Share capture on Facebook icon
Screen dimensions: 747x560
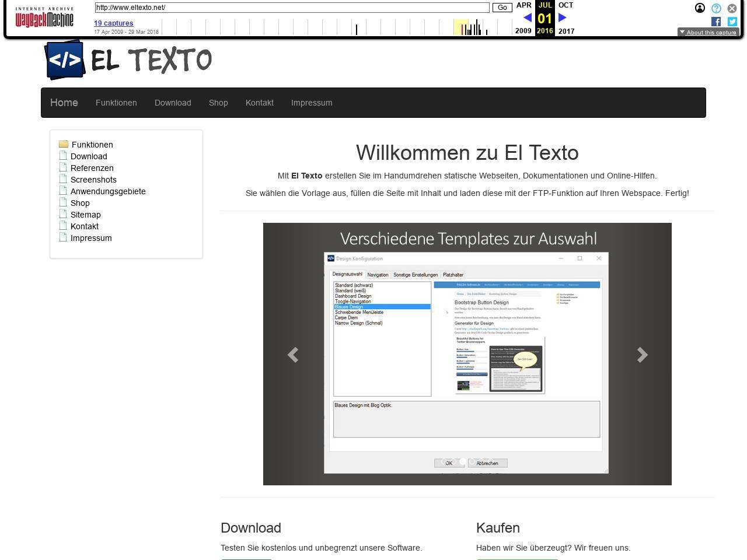(x=716, y=22)
